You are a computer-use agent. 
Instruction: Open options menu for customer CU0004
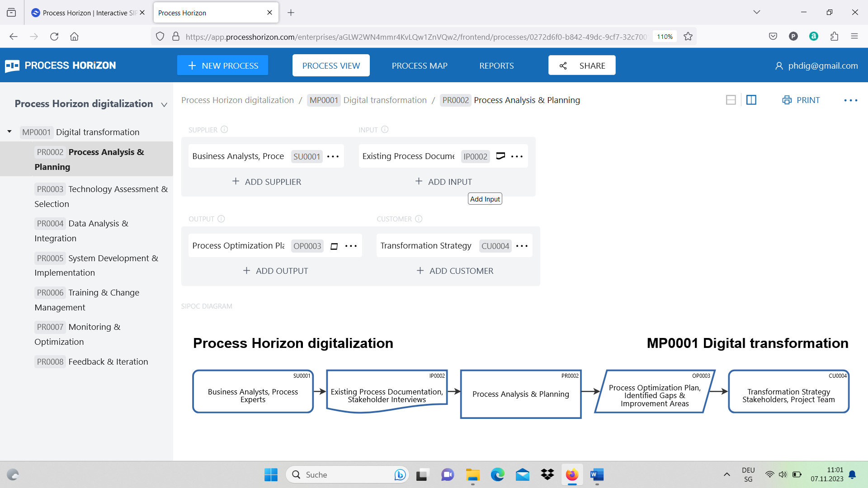pos(522,246)
